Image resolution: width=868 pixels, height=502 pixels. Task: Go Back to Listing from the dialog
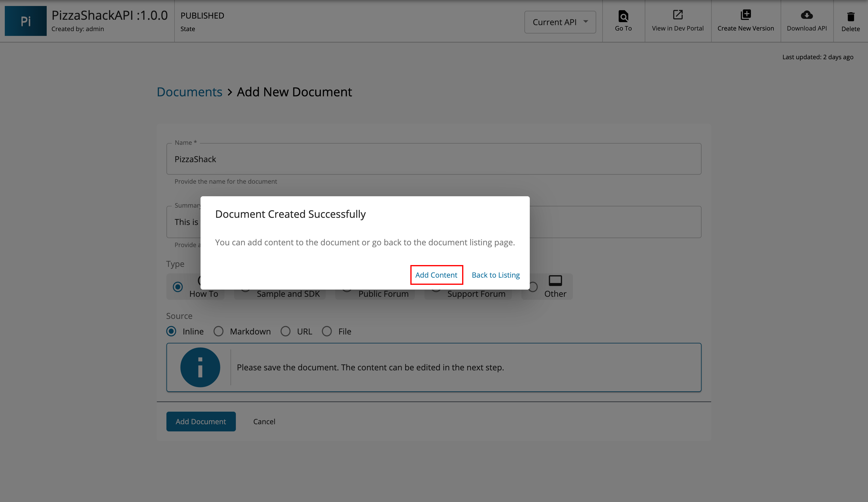coord(495,275)
